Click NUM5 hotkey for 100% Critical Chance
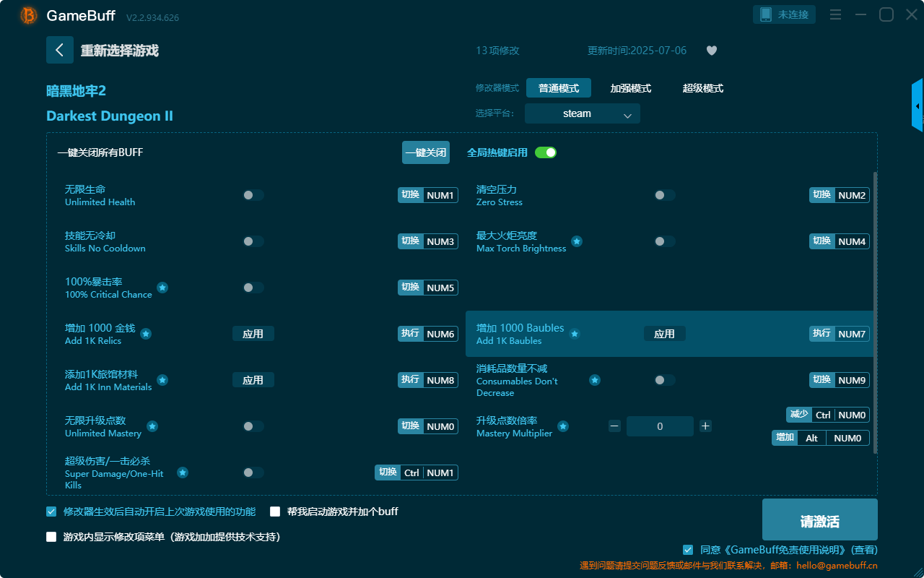 tap(428, 288)
